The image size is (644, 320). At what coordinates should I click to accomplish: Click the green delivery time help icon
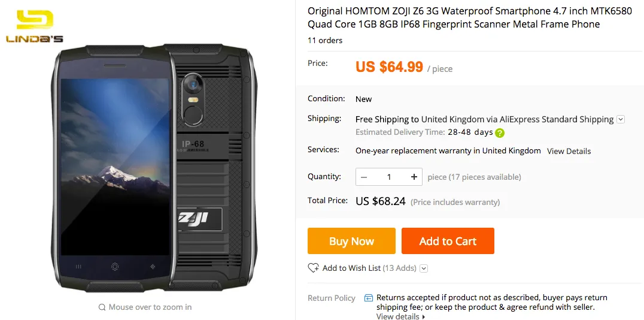click(500, 133)
